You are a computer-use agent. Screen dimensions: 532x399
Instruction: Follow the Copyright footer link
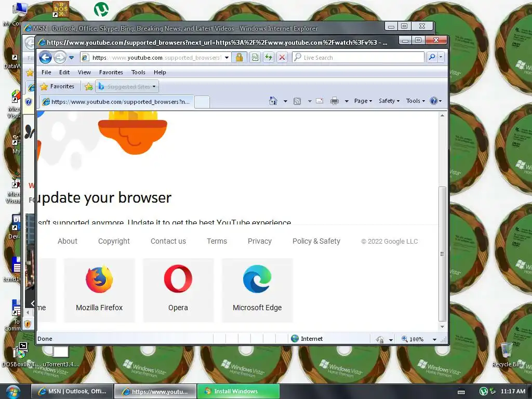tap(114, 241)
